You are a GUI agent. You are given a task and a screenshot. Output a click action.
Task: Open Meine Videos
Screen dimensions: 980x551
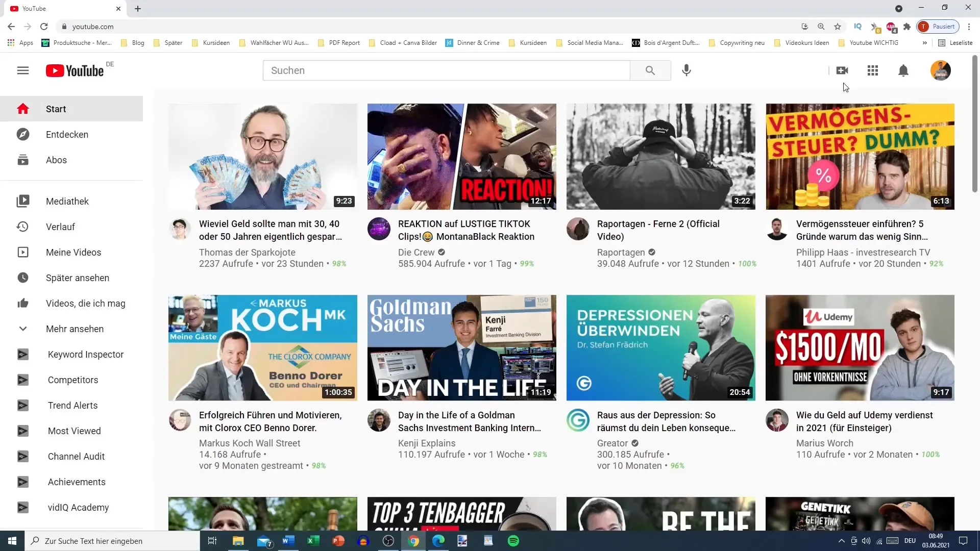71,252
